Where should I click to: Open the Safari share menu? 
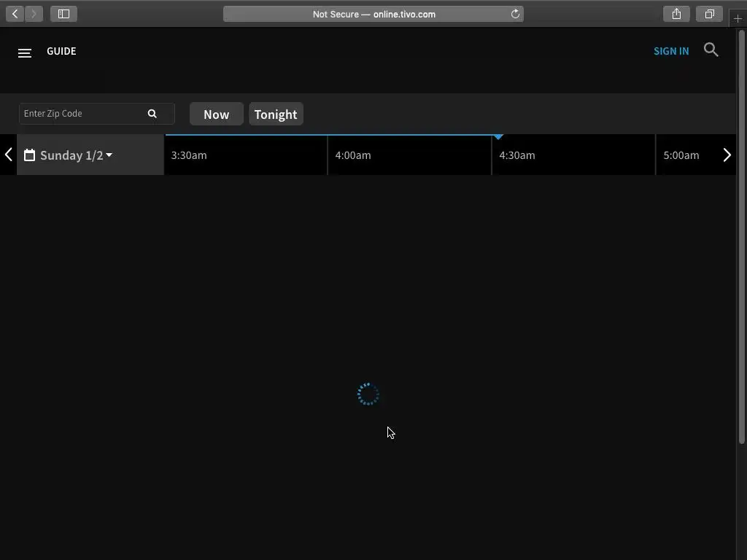click(676, 14)
